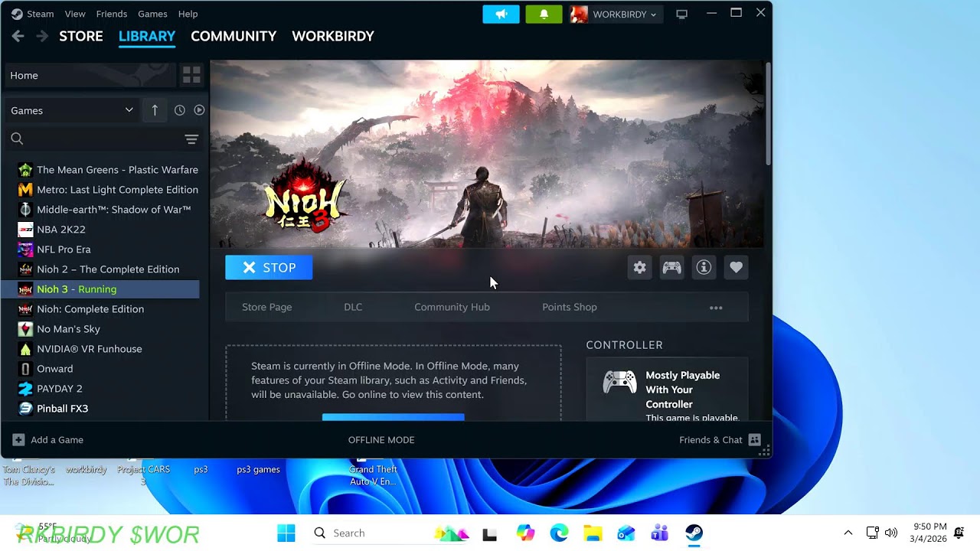Toggle show ready-to-play games filter
980x551 pixels.
pos(199,110)
